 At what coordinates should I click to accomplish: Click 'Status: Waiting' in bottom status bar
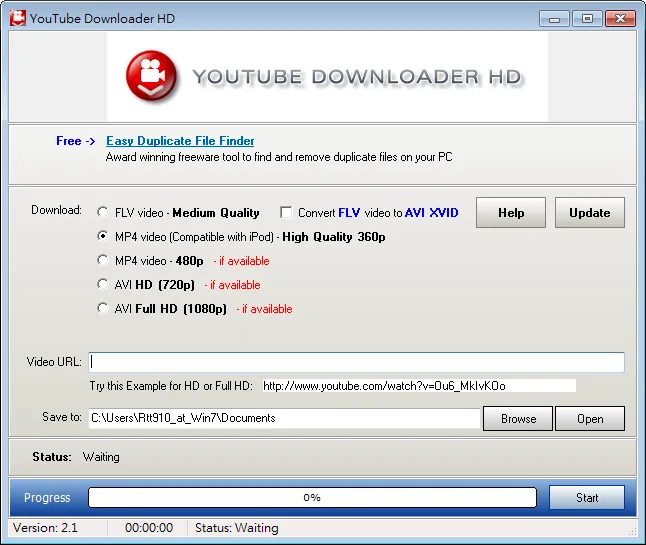click(237, 528)
